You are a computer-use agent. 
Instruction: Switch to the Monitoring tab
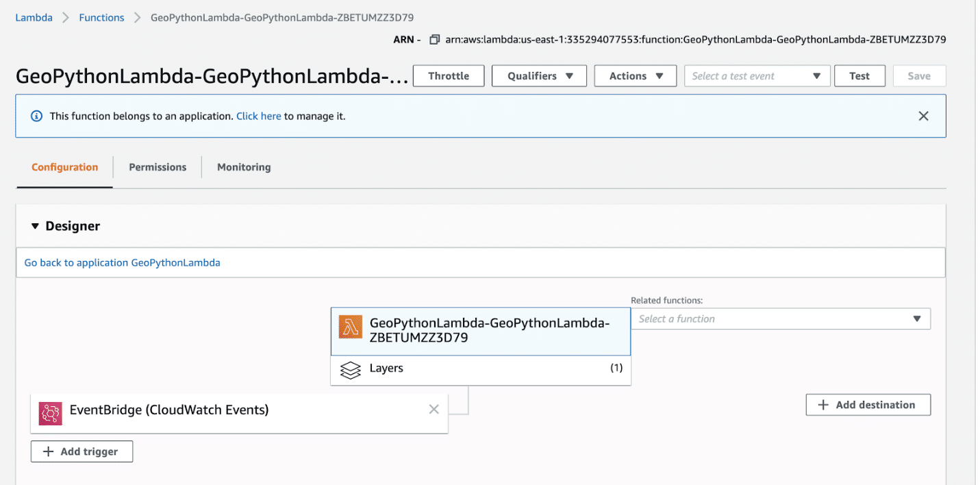tap(243, 166)
